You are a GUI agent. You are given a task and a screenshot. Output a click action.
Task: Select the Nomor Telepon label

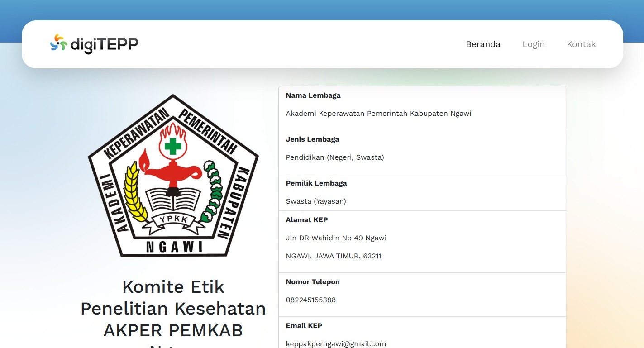[313, 282]
